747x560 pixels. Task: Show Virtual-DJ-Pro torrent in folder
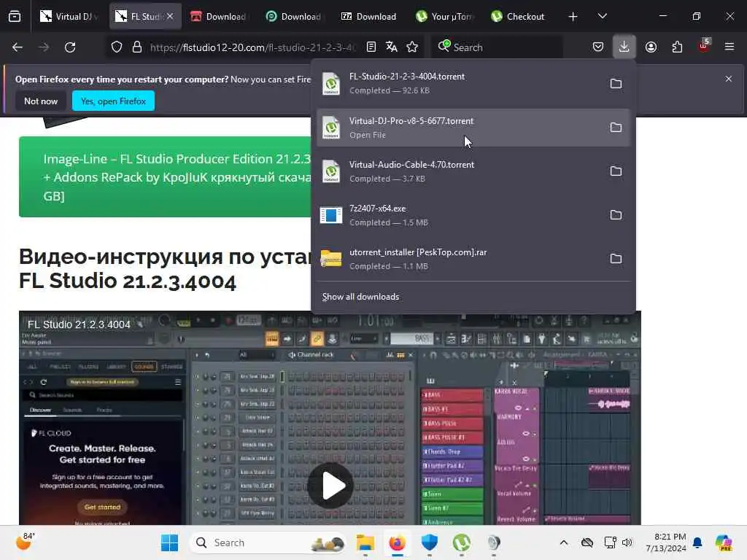click(x=616, y=128)
